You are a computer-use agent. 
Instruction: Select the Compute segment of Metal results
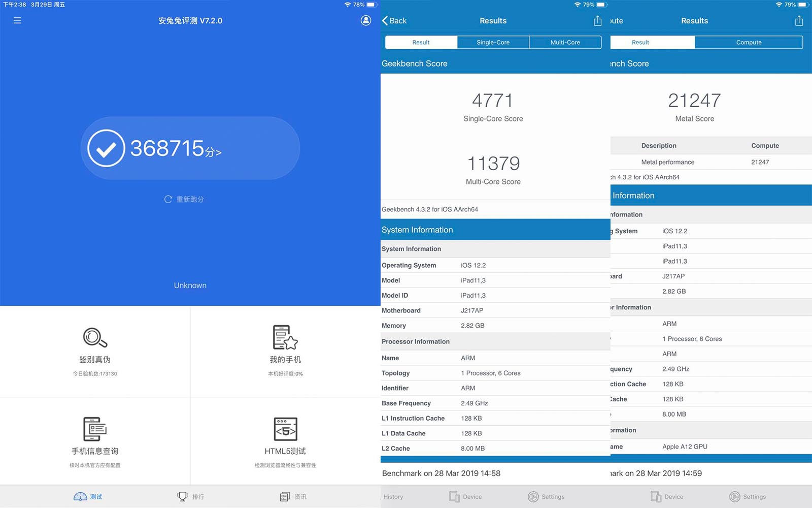click(749, 42)
